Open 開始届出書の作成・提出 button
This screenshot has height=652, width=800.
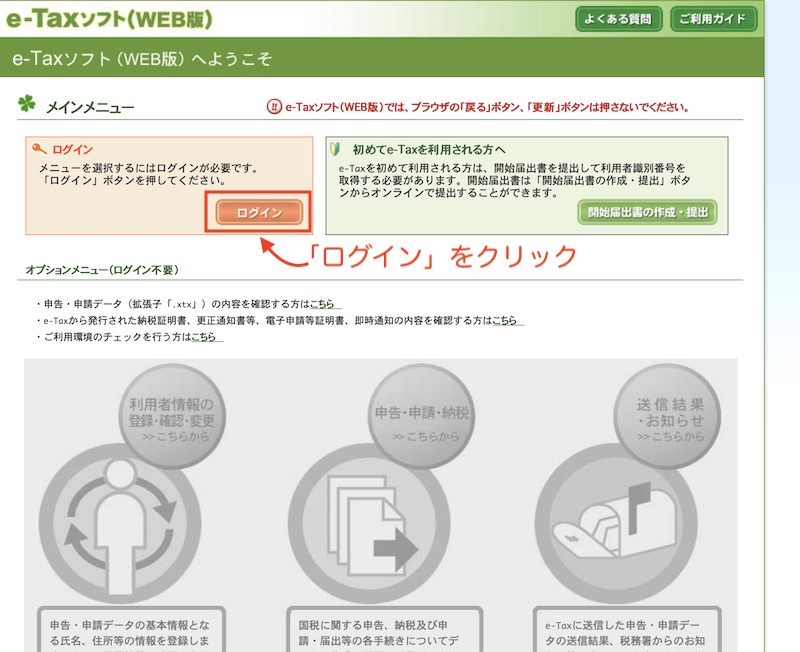[x=647, y=212]
